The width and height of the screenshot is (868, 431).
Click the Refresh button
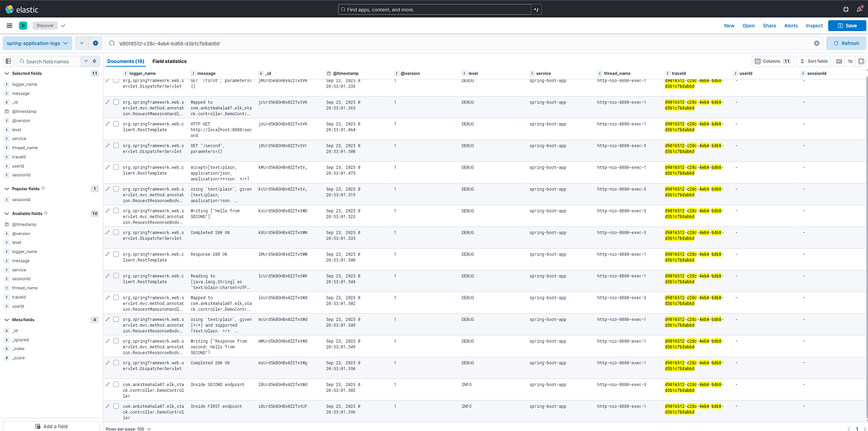(x=845, y=43)
